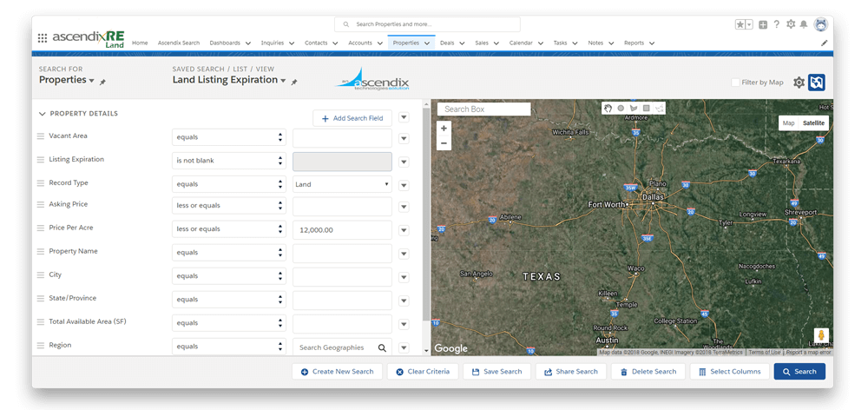Zoom in on the map with plus
The image size is (868, 410).
coord(444,128)
